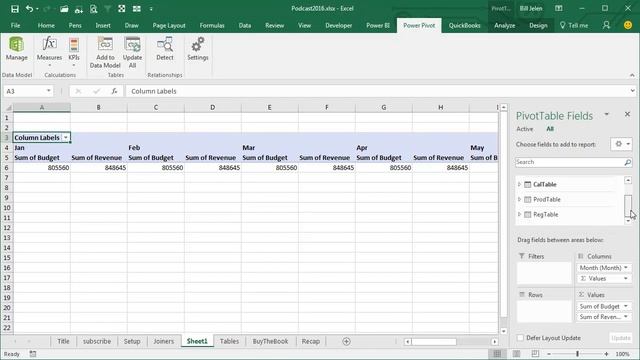Click the greyed Update button
Screen dimensions: 640x360
pyautogui.click(x=621, y=338)
